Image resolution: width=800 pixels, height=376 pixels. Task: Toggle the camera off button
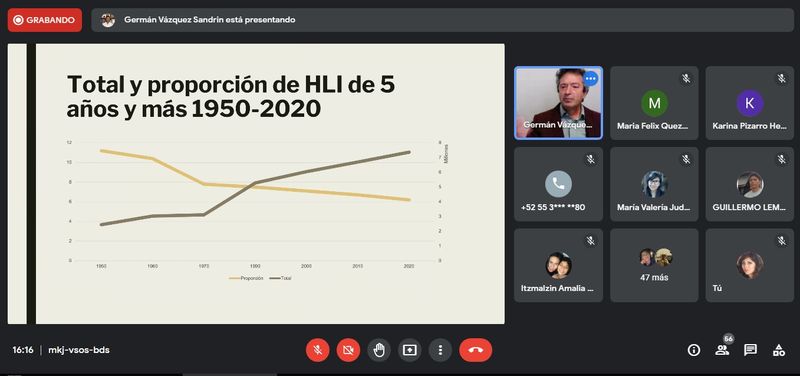[348, 350]
